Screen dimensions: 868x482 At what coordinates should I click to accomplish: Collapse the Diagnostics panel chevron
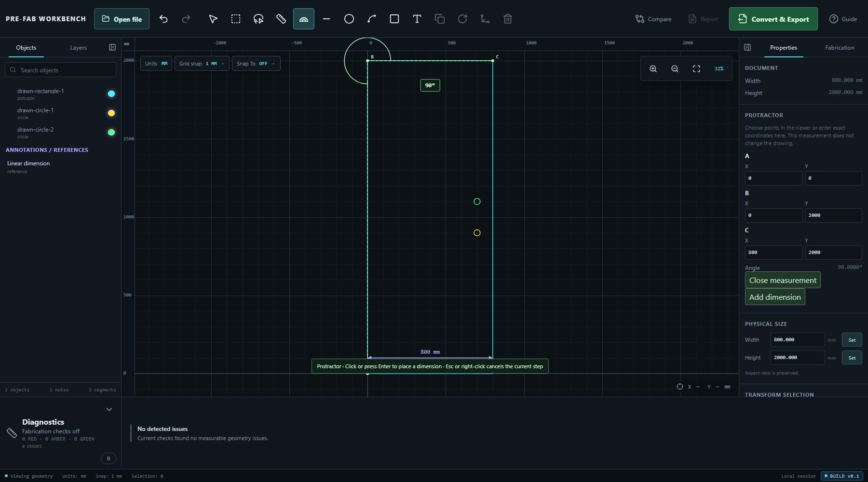(109, 409)
